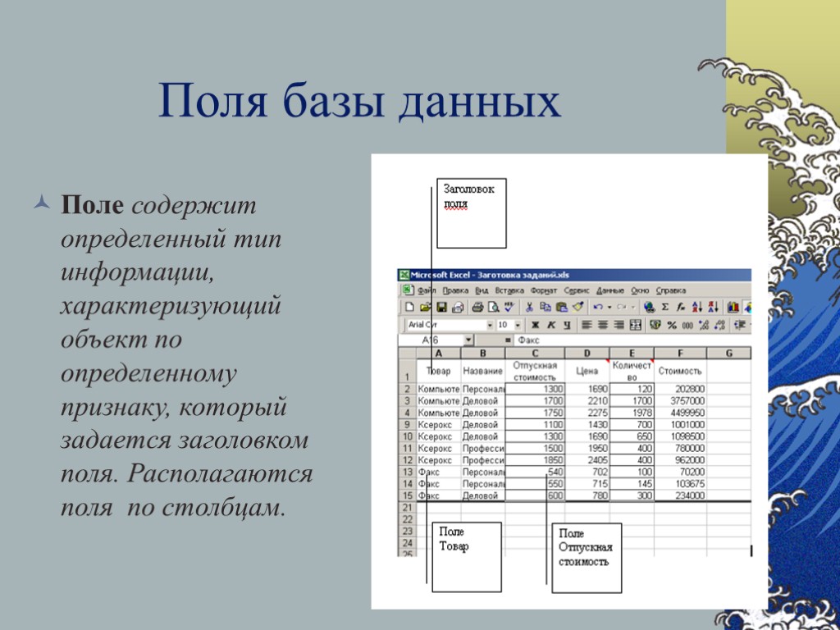Apply the 000 comma style icon
The width and height of the screenshot is (840, 630).
click(687, 325)
